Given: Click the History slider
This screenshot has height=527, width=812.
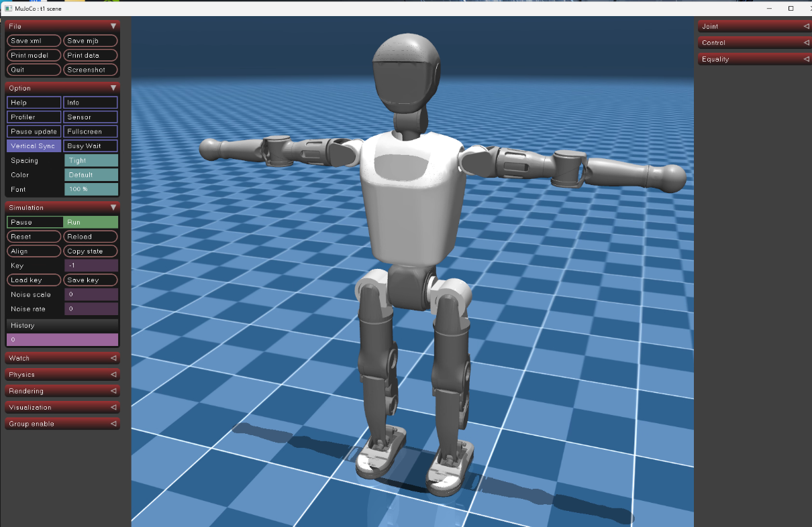Looking at the screenshot, I should coord(62,339).
